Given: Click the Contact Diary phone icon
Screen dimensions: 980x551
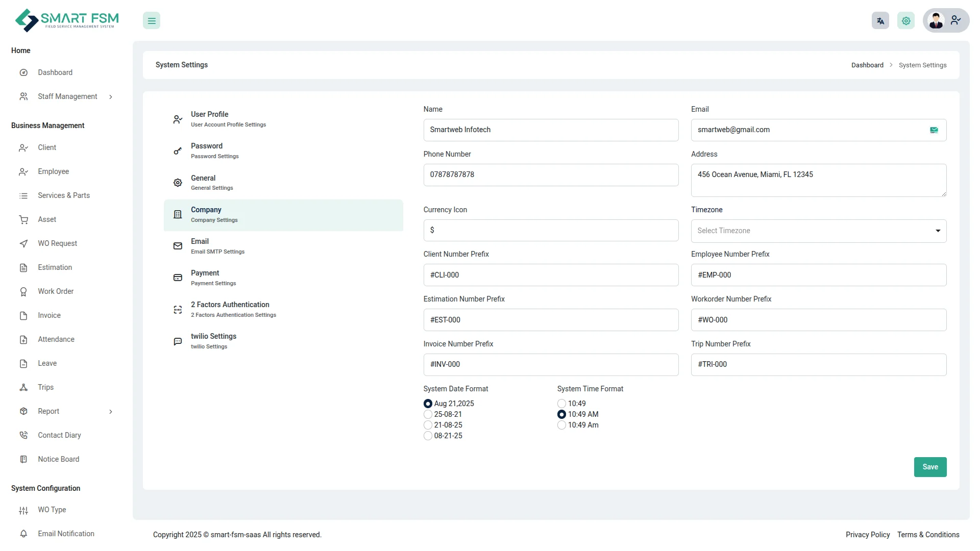Looking at the screenshot, I should (23, 436).
